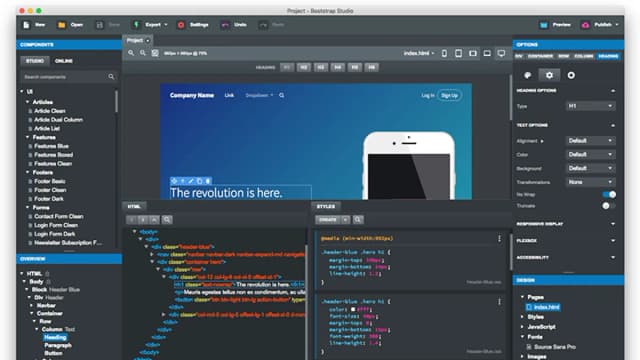Click the magnifier icon in the canvas navbar

coord(282,96)
